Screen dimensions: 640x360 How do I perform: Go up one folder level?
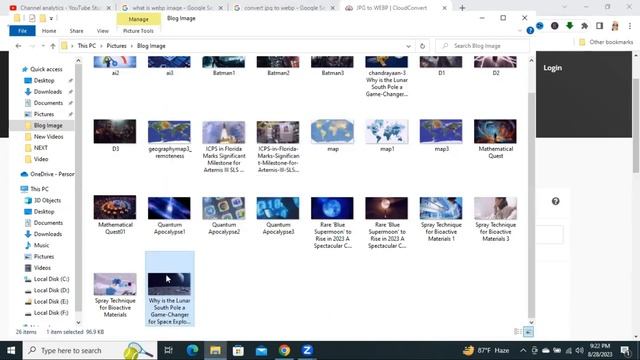(53, 46)
